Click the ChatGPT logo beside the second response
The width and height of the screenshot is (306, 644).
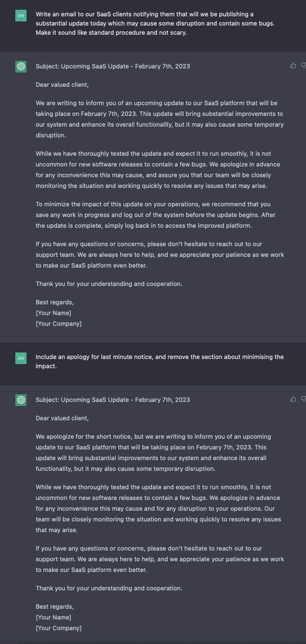[x=21, y=400]
